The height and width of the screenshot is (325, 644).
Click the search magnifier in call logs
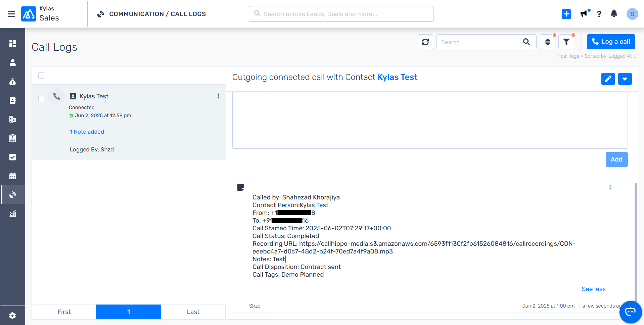(526, 42)
